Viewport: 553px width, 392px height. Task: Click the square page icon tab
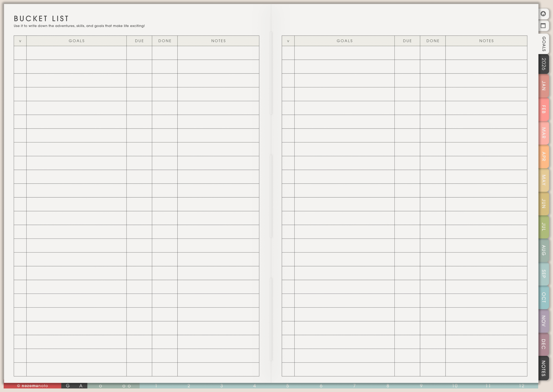[x=543, y=26]
